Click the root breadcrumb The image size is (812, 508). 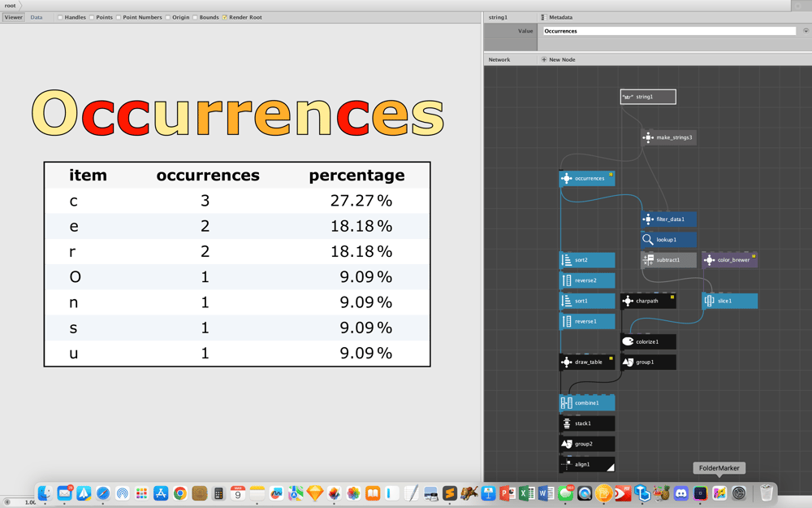pyautogui.click(x=10, y=5)
